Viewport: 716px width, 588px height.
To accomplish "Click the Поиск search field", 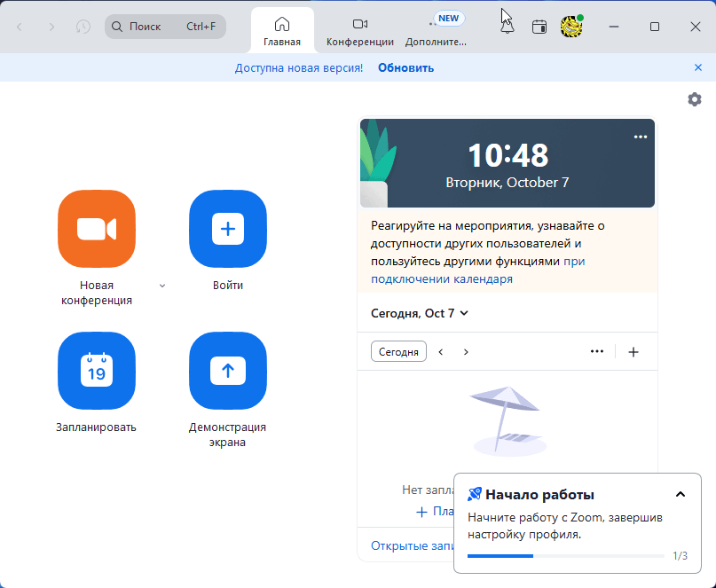I will 165,27.
